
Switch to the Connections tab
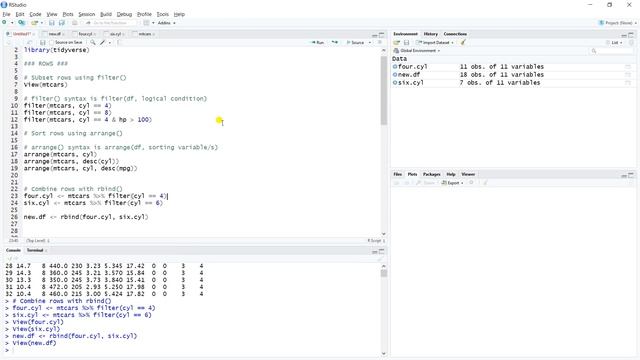pos(455,34)
